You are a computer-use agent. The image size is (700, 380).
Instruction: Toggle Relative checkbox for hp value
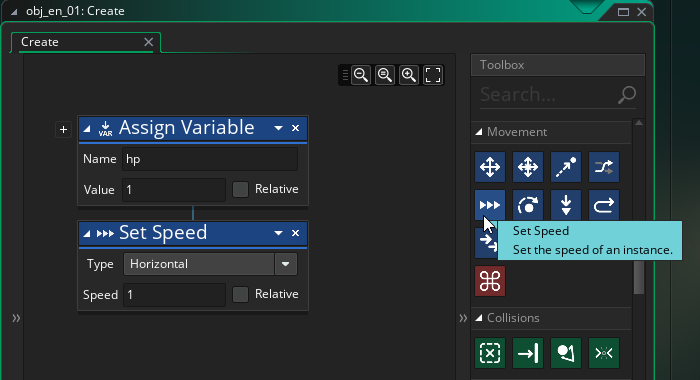tap(240, 189)
